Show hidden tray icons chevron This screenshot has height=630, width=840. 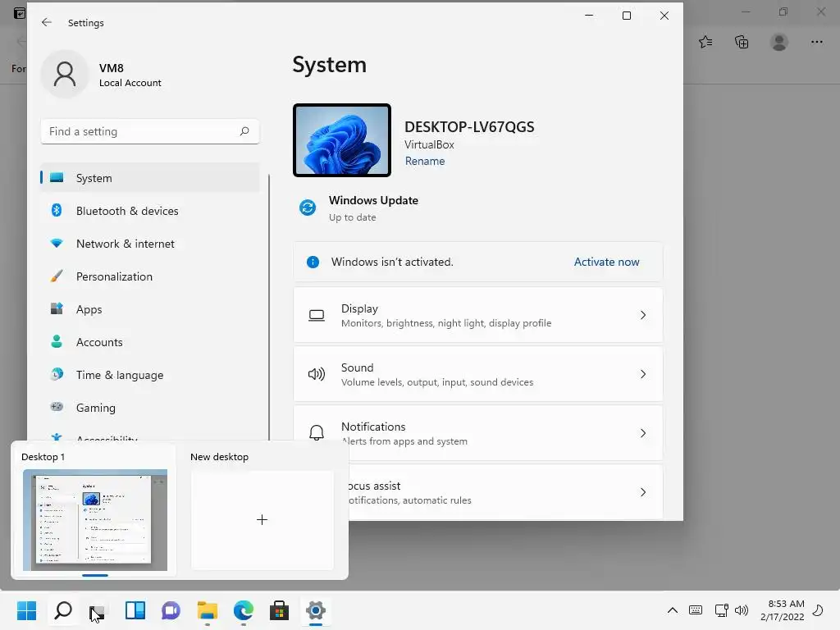(673, 610)
